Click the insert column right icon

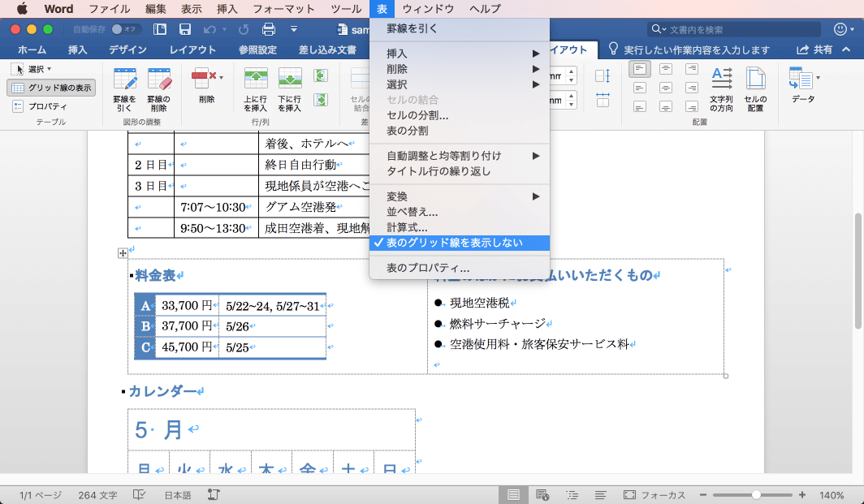[321, 100]
